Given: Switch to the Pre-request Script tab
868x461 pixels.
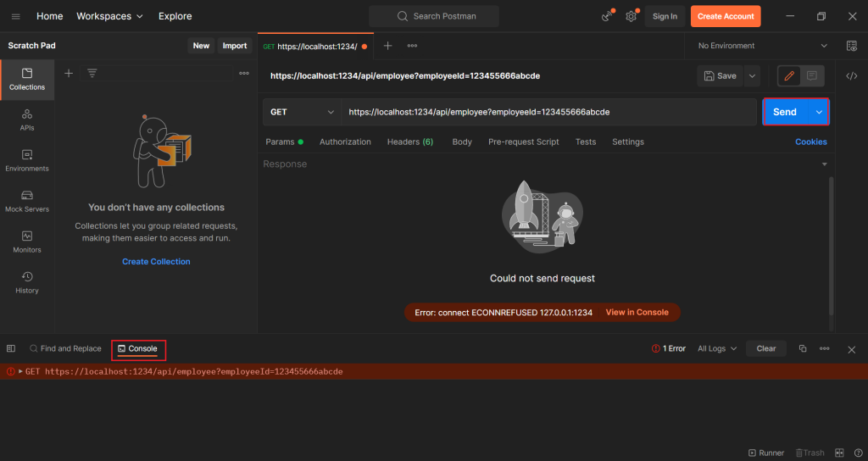Looking at the screenshot, I should click(x=523, y=142).
